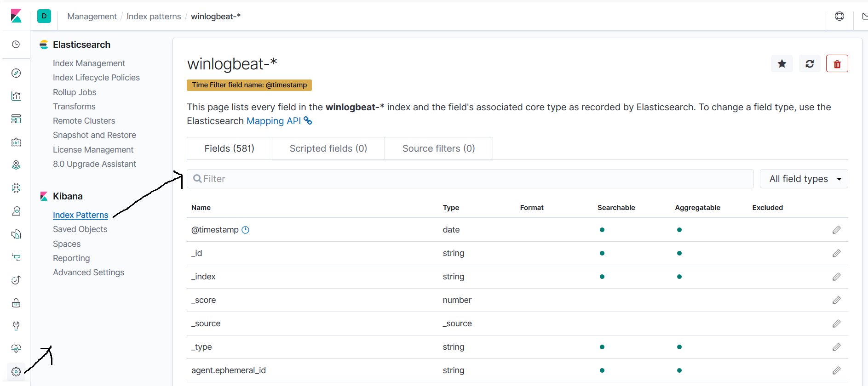868x386 pixels.
Task: Open SIEM lock icon in sidebar
Action: click(16, 303)
